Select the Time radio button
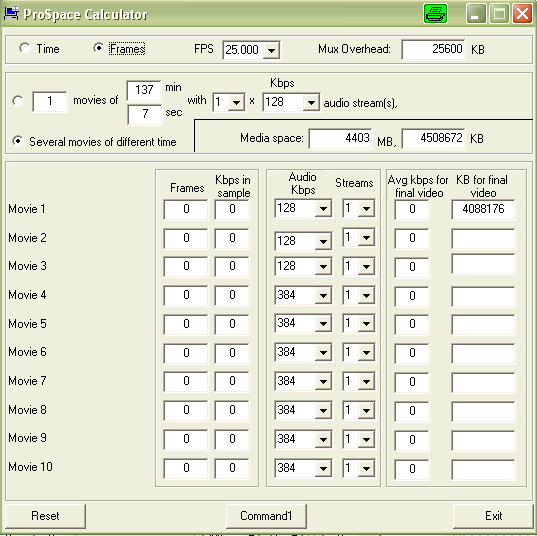The height and width of the screenshot is (536, 537). pos(25,48)
